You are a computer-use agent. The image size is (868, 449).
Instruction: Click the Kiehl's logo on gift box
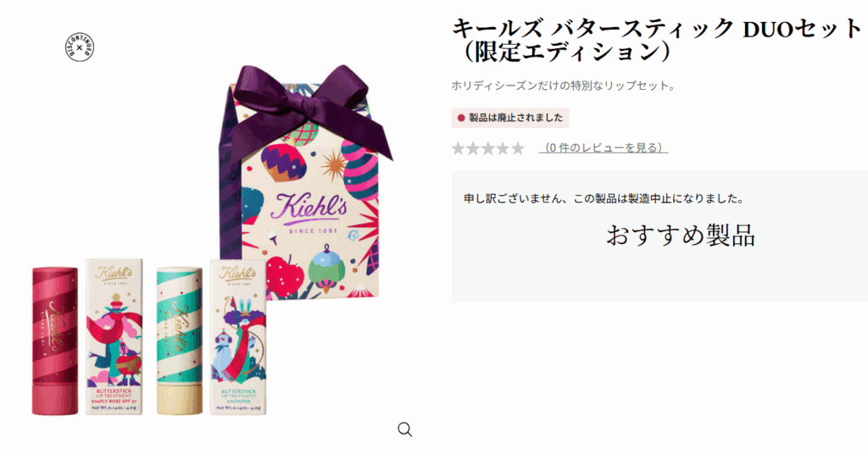click(x=309, y=206)
